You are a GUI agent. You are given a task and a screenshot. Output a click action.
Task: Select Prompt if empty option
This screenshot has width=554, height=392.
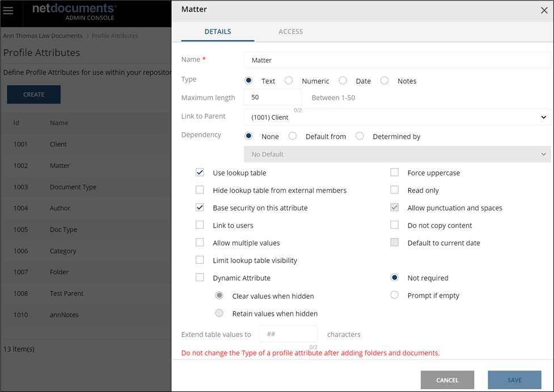[395, 295]
